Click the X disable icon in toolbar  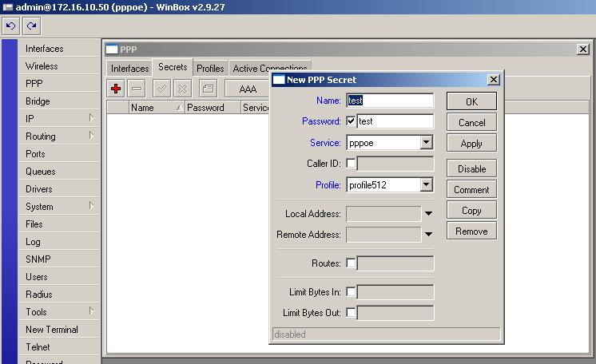click(182, 89)
